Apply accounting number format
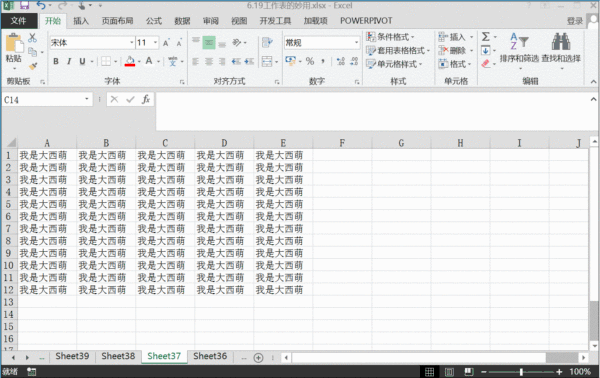Image resolution: width=600 pixels, height=378 pixels. point(290,61)
